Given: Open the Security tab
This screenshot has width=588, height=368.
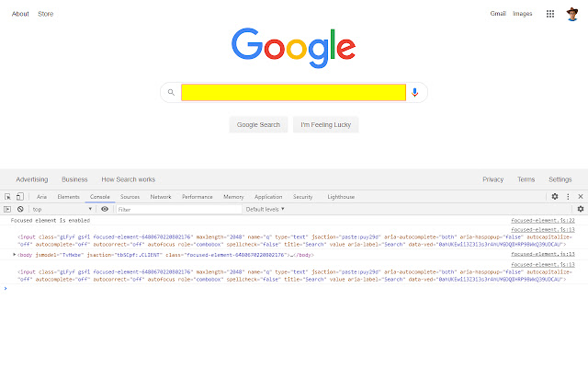Looking at the screenshot, I should point(302,197).
